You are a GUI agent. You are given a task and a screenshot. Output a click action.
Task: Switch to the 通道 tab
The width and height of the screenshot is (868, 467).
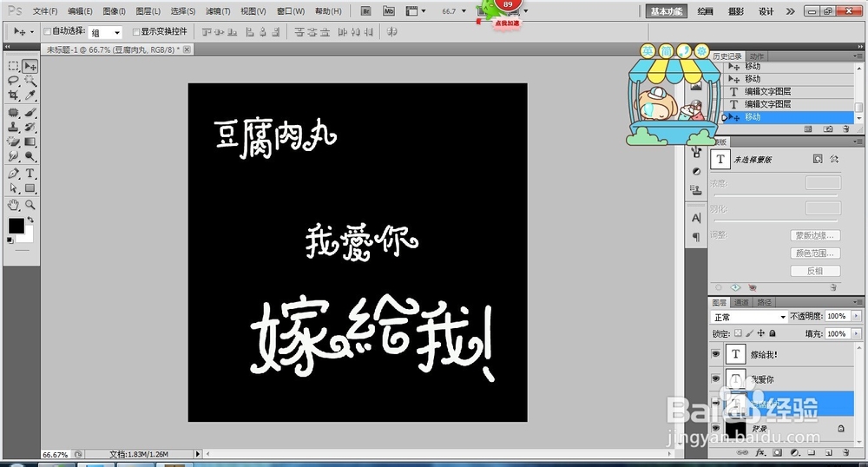(x=741, y=303)
